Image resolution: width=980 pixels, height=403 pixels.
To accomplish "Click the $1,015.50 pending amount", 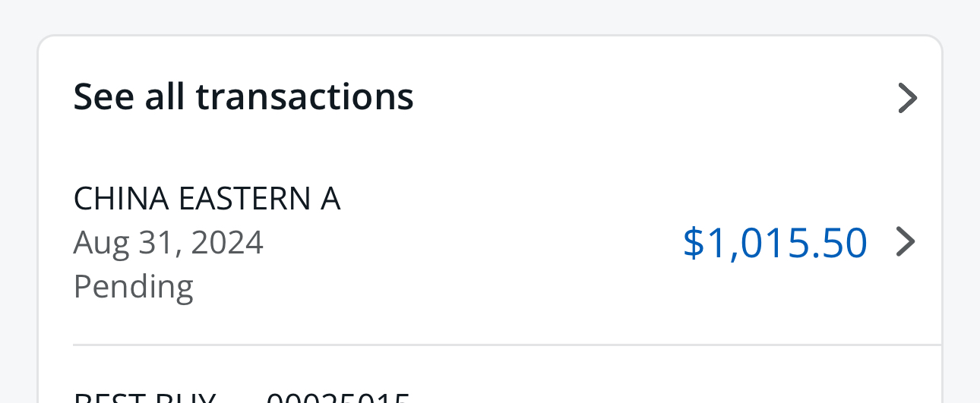I will pos(774,243).
